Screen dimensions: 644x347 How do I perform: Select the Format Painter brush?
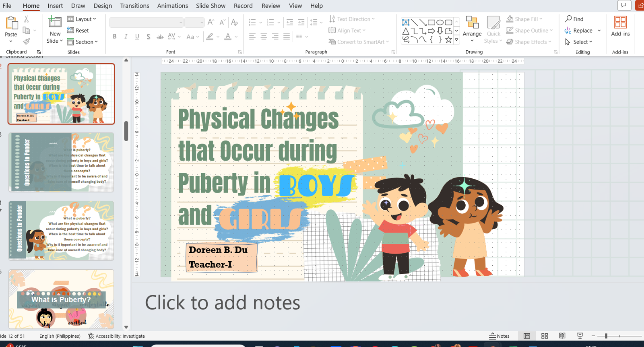27,41
